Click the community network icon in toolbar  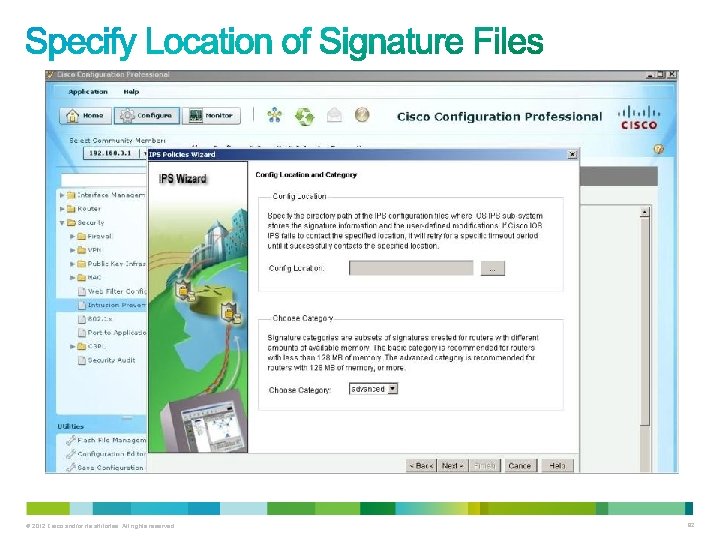tap(275, 115)
